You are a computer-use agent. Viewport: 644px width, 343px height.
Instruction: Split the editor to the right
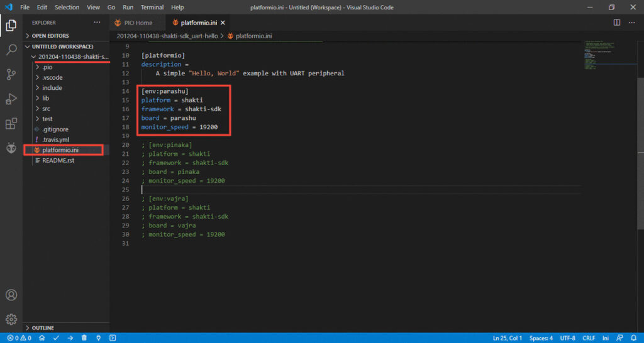tap(617, 23)
